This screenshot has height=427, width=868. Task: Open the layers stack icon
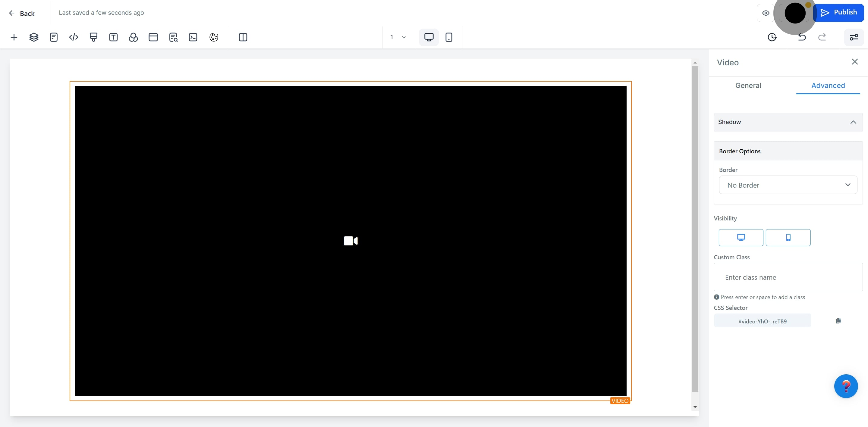(34, 37)
